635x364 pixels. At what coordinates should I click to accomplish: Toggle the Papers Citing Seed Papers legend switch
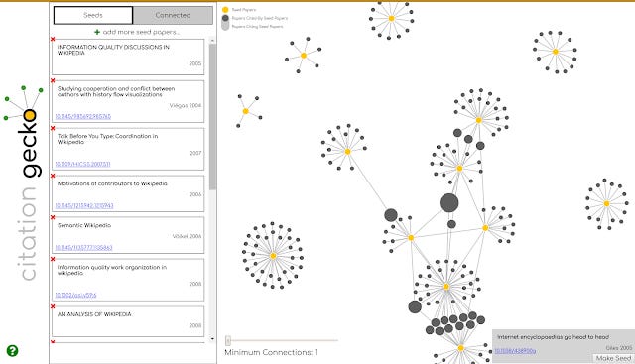(x=225, y=26)
